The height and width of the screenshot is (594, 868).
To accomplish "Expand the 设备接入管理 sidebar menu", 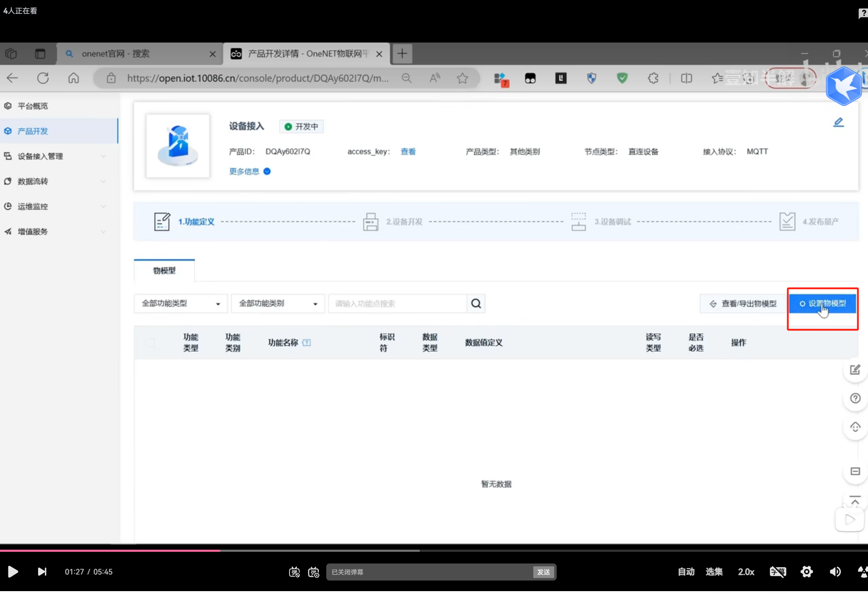I will (x=40, y=156).
